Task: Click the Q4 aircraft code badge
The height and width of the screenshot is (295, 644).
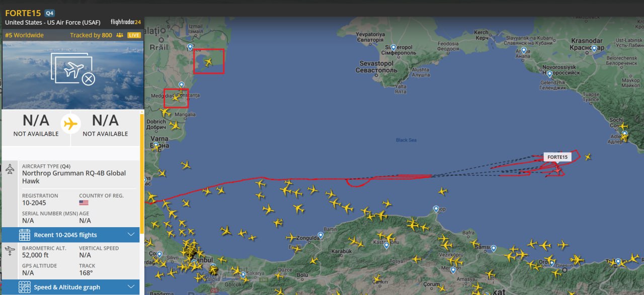Action: [49, 13]
